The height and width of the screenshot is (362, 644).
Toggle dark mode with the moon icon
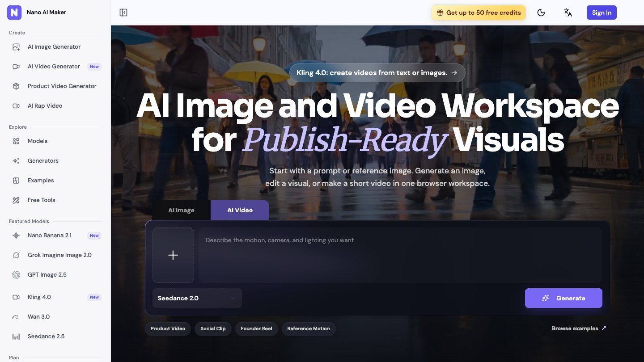pos(541,13)
